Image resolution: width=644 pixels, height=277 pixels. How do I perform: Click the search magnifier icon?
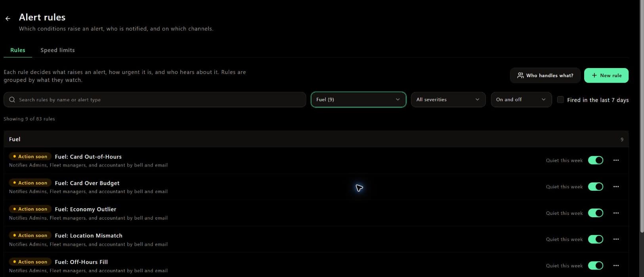(12, 100)
